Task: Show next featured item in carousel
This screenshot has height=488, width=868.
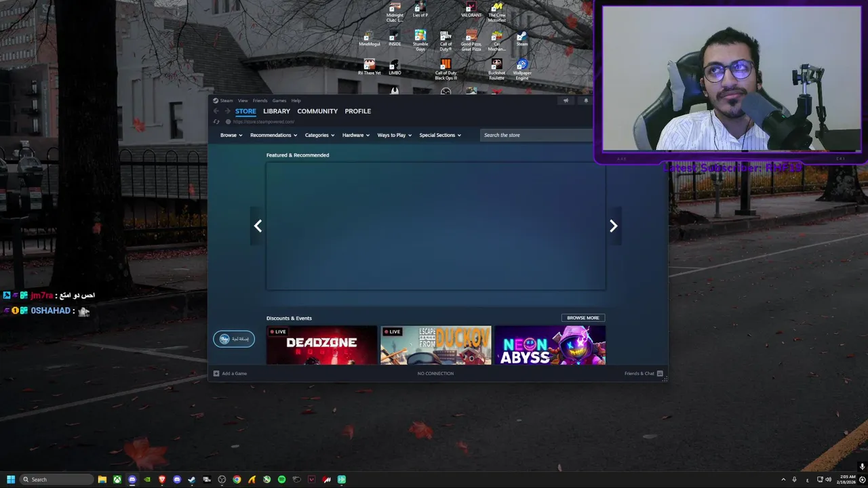Action: 613,226
